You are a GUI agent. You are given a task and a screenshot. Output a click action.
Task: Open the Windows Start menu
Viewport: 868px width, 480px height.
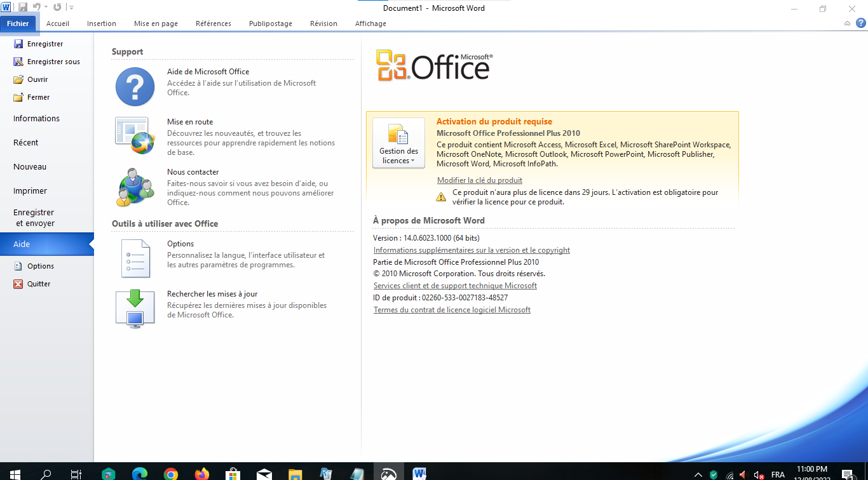pyautogui.click(x=15, y=474)
